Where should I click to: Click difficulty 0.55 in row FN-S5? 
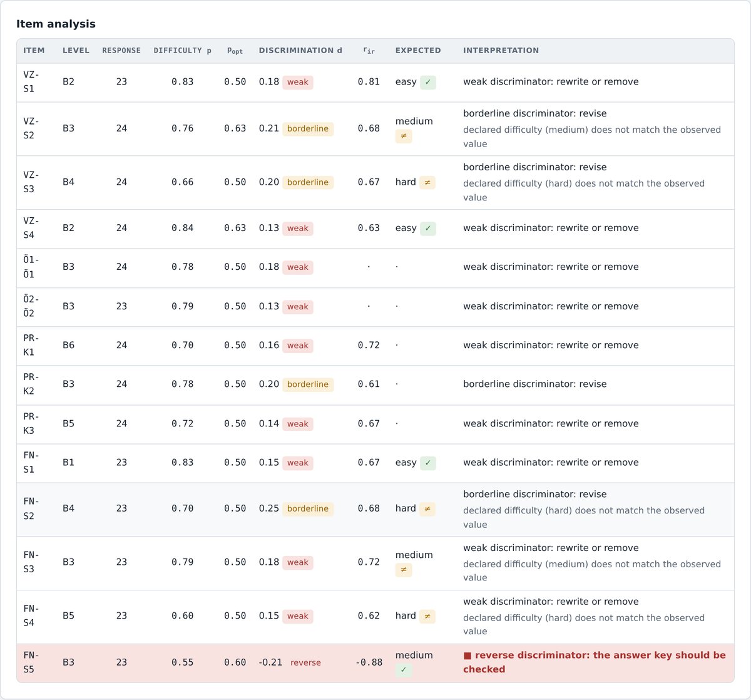click(183, 662)
